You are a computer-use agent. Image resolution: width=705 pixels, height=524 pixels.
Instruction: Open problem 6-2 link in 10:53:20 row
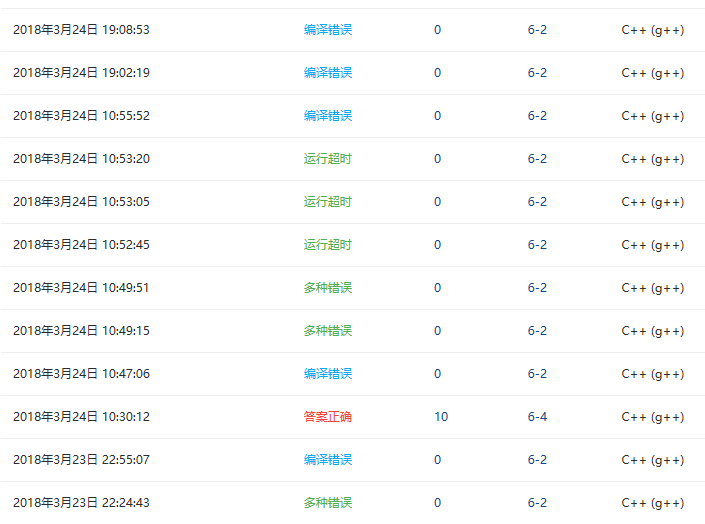pos(537,159)
